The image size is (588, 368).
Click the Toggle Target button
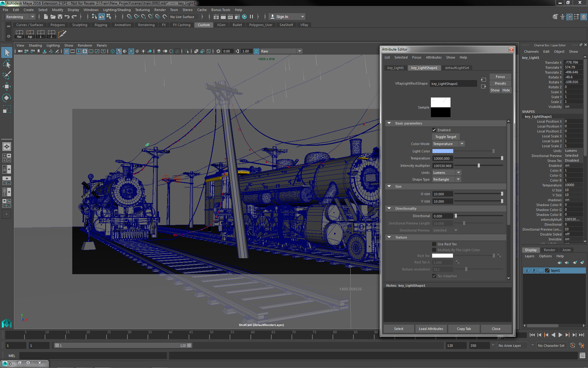click(446, 137)
